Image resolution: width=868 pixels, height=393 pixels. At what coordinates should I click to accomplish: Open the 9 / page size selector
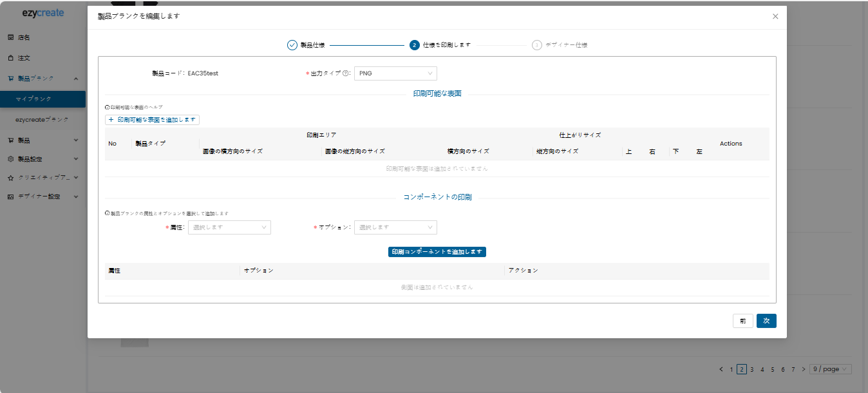click(831, 369)
